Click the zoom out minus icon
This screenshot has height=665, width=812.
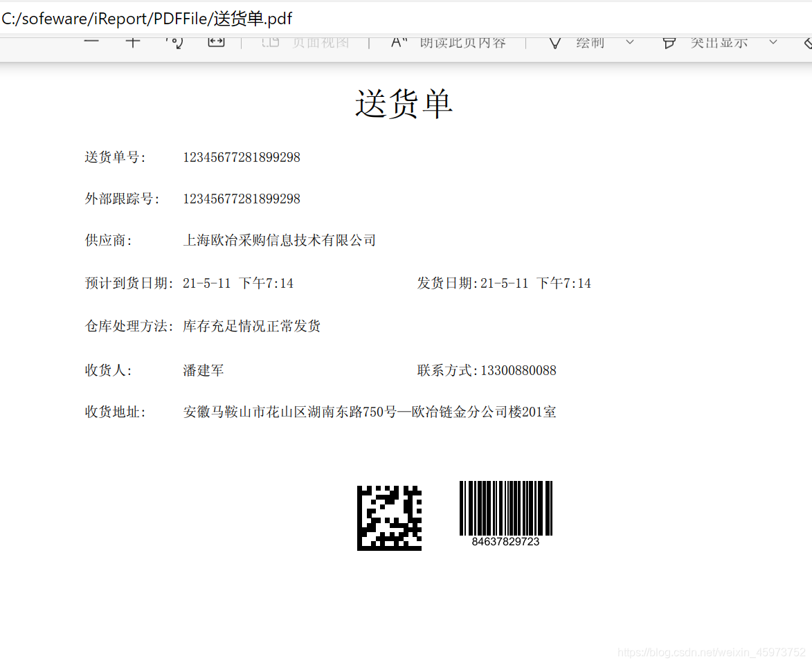(91, 42)
